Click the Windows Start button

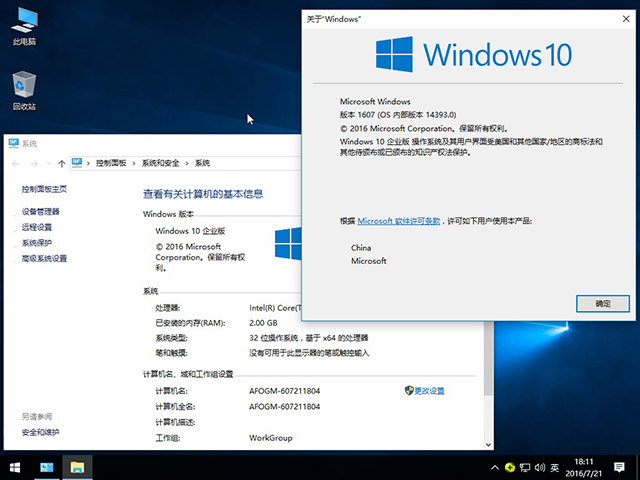(15, 467)
